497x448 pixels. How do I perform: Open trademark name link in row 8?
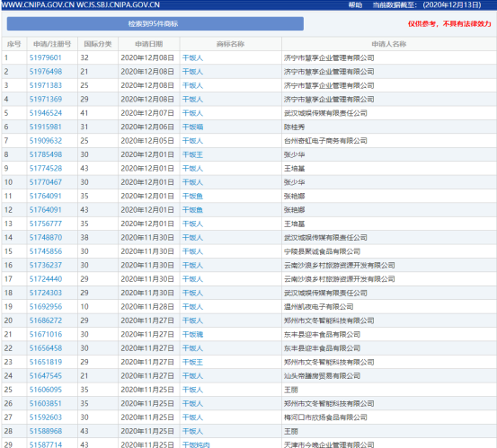pyautogui.click(x=192, y=154)
